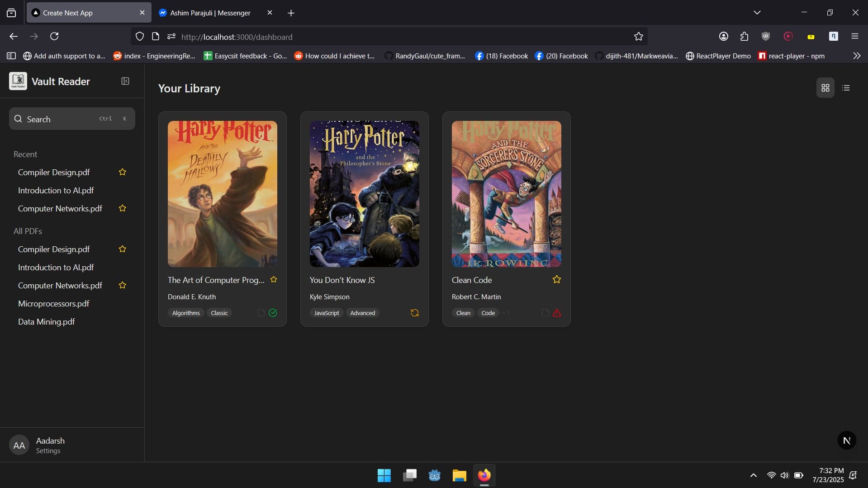Open the Firefox View icon

[11, 13]
